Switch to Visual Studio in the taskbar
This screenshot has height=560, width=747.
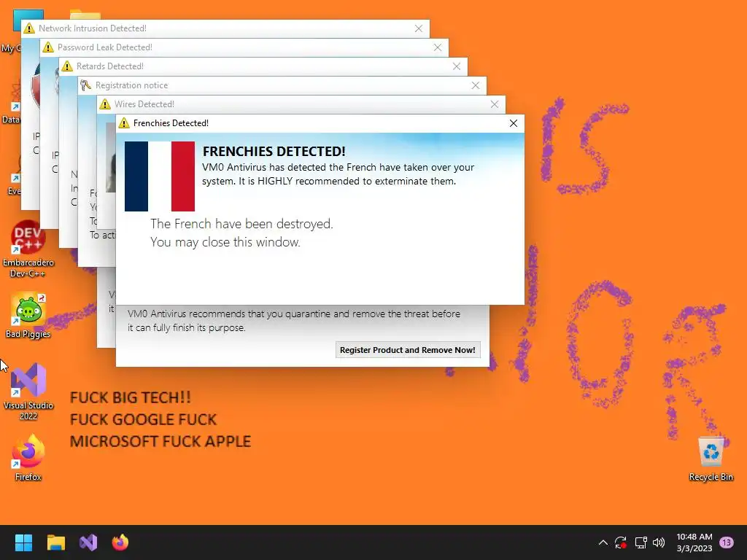pyautogui.click(x=88, y=542)
